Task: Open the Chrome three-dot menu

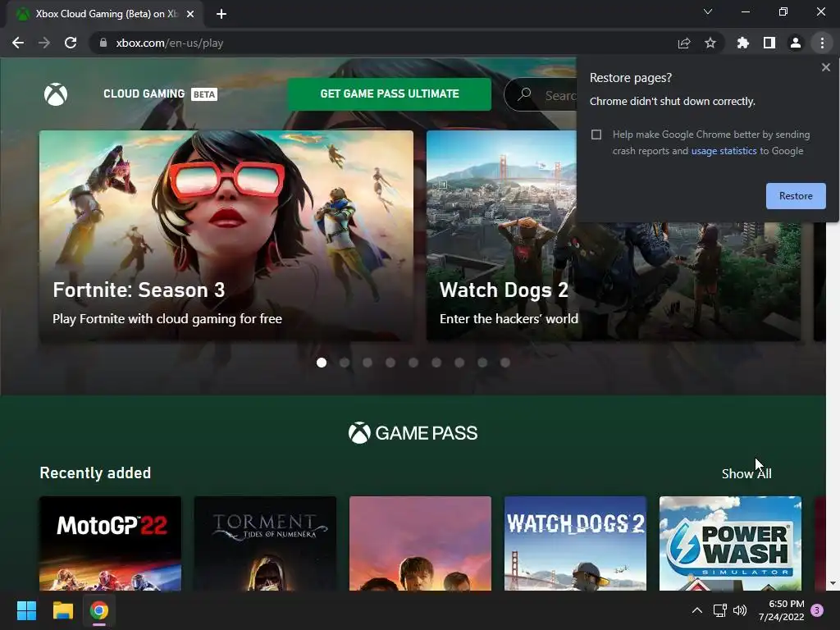Action: tap(822, 43)
